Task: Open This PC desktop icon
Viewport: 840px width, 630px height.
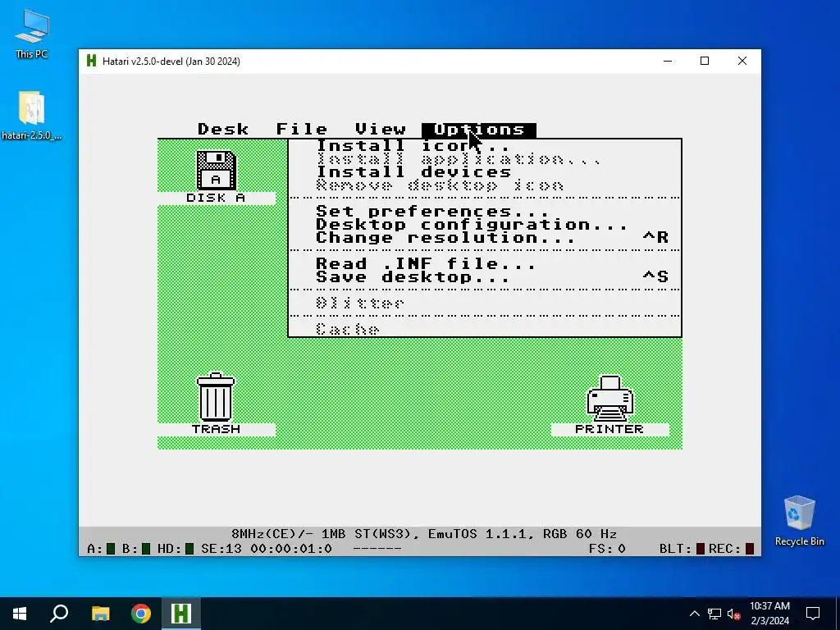Action: (x=32, y=34)
